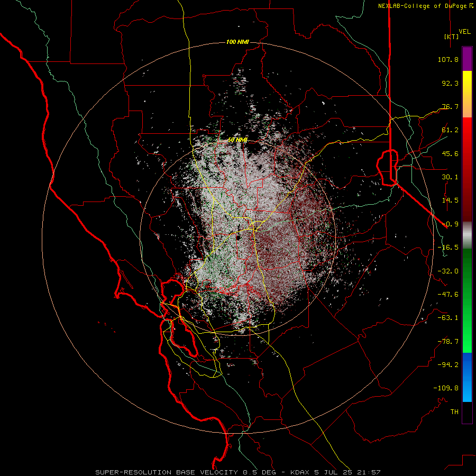The width and height of the screenshot is (476, 476).
Task: Select the -0.9 velocity scale value
Action: pyautogui.click(x=450, y=224)
